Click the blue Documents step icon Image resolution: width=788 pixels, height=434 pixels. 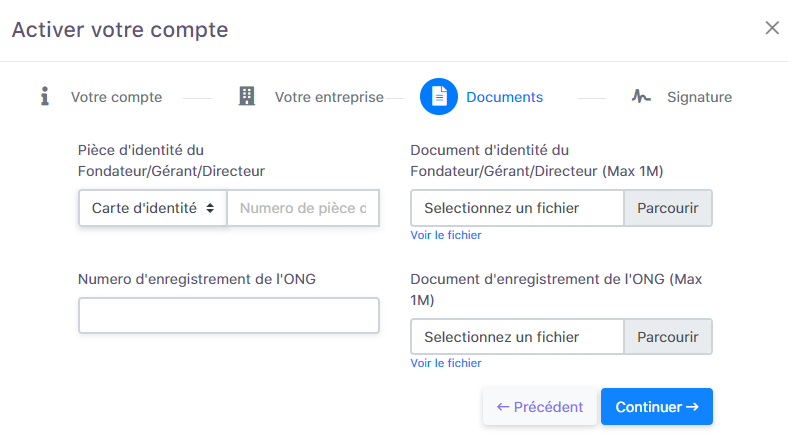click(439, 96)
